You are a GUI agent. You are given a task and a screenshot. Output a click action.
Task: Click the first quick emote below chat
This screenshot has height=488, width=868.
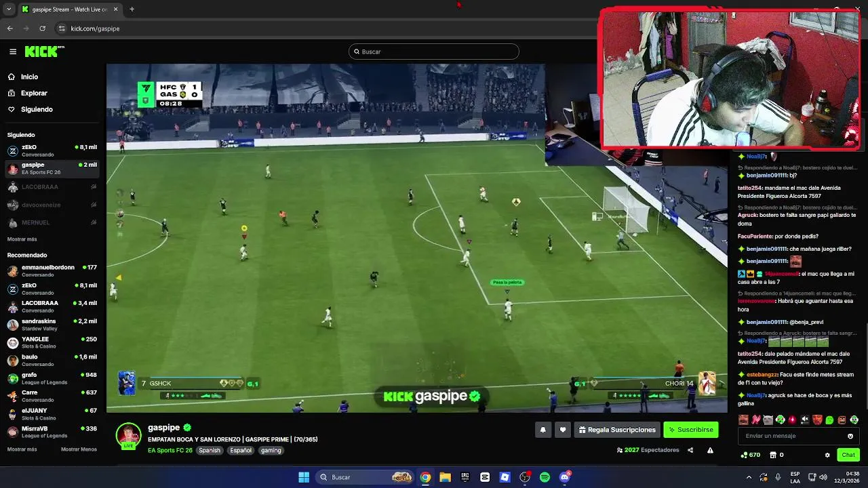[x=743, y=420]
